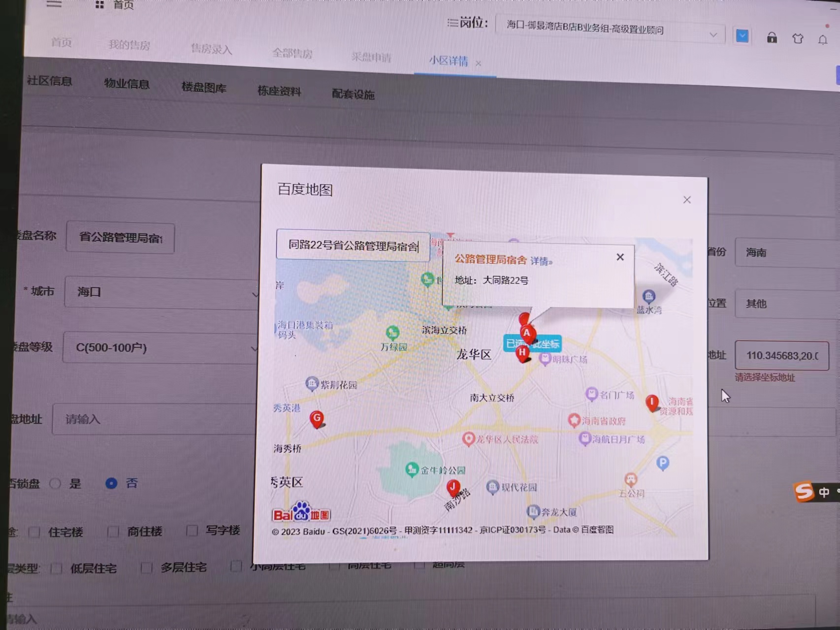Click the 名门广场 shopping icon
This screenshot has width=840, height=630.
(591, 394)
